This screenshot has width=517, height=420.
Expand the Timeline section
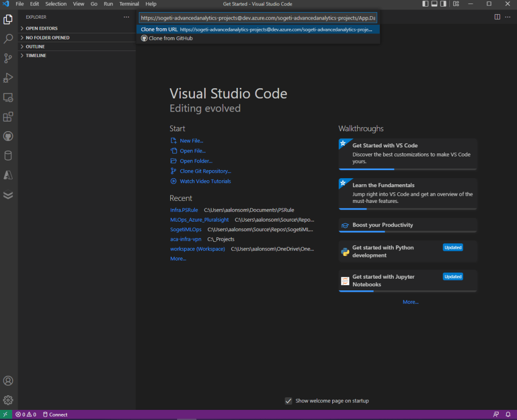pyautogui.click(x=36, y=56)
